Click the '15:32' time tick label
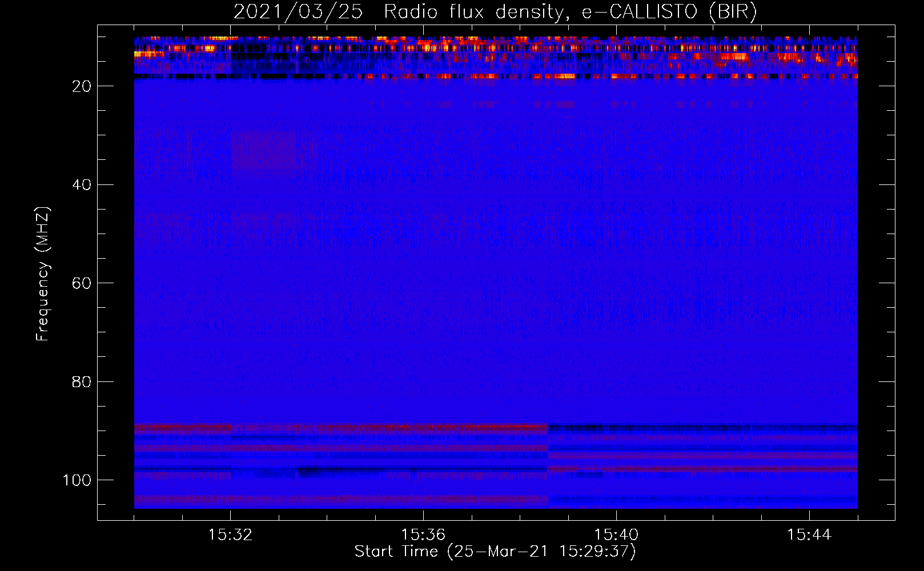 point(230,535)
